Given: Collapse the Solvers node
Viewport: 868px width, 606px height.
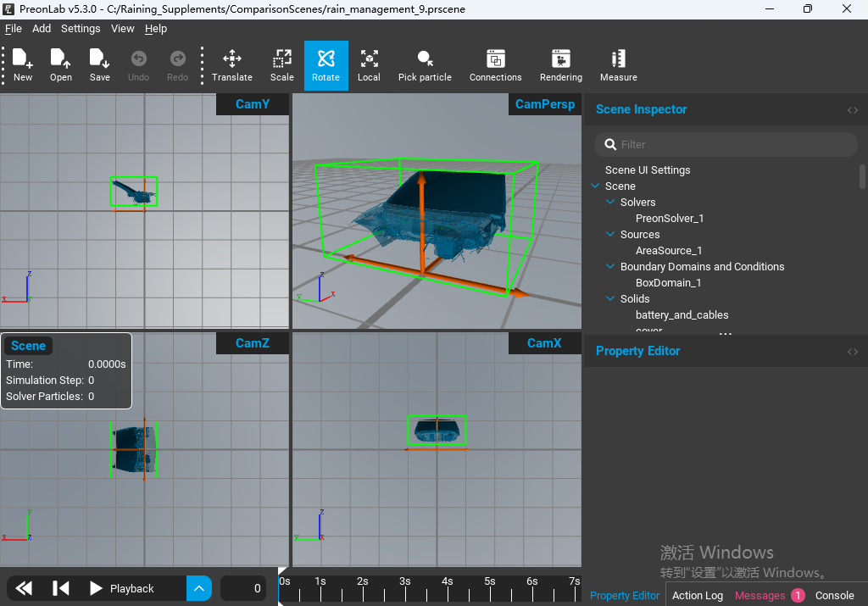Looking at the screenshot, I should (x=610, y=202).
